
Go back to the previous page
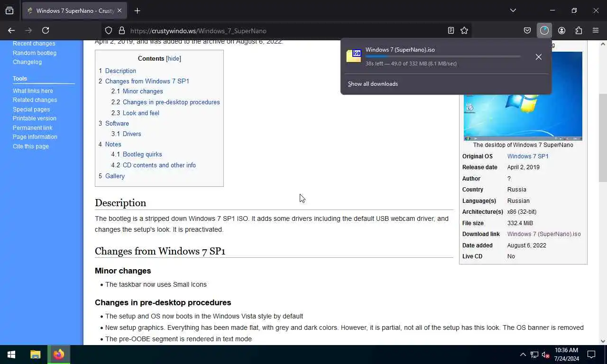coord(11,30)
